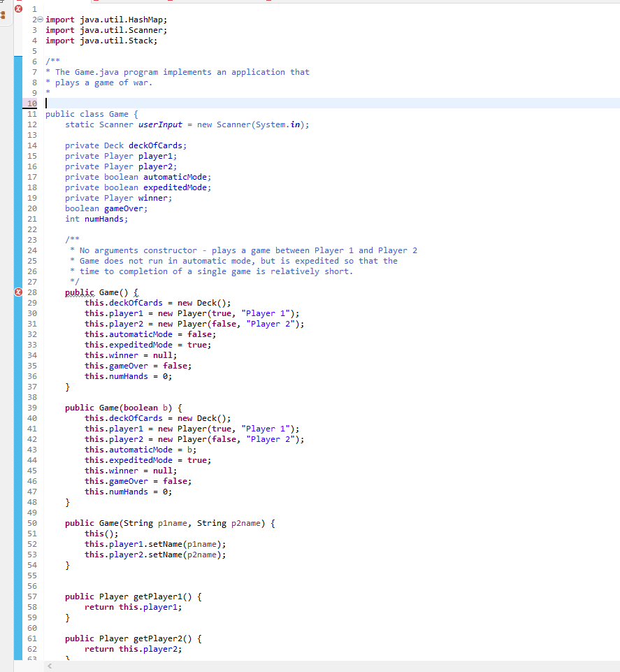Click 'int numHands;' field declaration
This screenshot has height=672, width=620.
pos(96,219)
